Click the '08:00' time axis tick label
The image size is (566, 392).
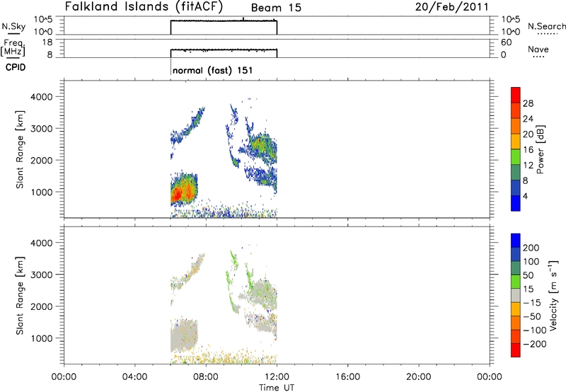pyautogui.click(x=206, y=377)
